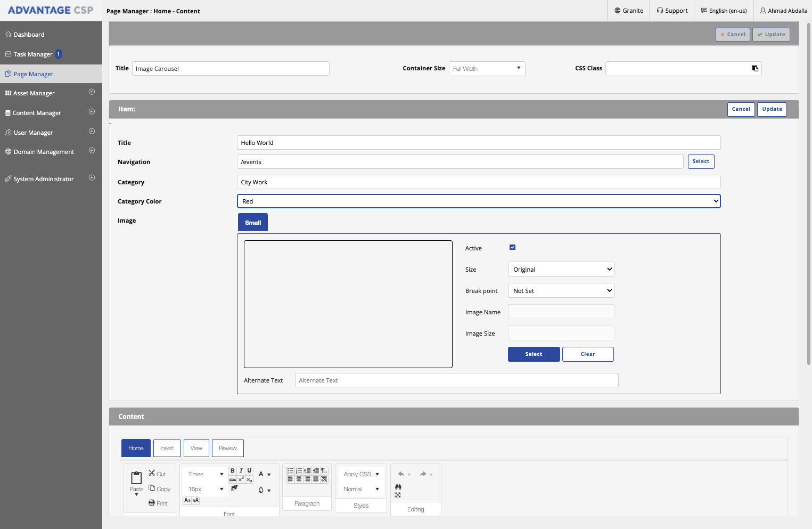
Task: Open the Times font family dropdown
Action: (x=206, y=474)
